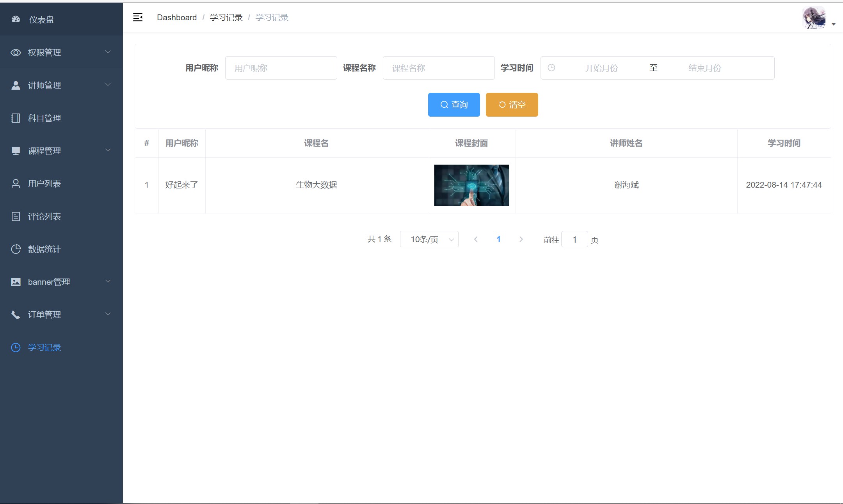Viewport: 843px width, 504px height.
Task: Expand the 课程管理 submenu chevron
Action: 108,150
